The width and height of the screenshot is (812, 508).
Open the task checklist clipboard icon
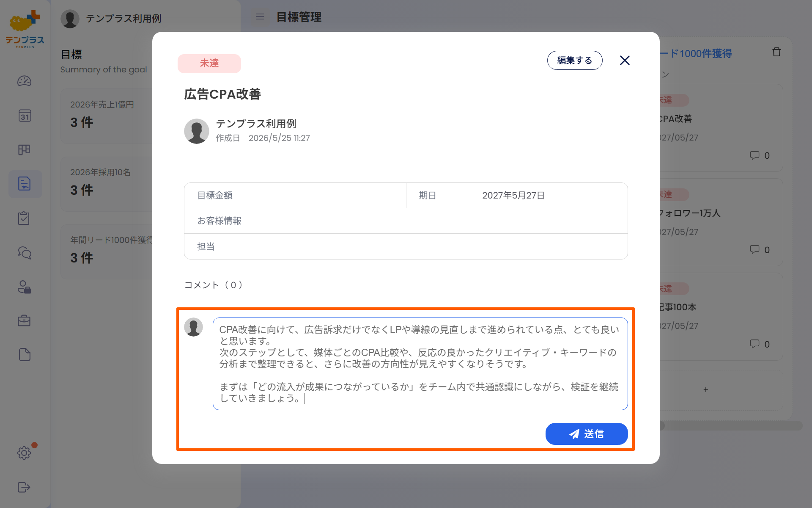pyautogui.click(x=24, y=218)
